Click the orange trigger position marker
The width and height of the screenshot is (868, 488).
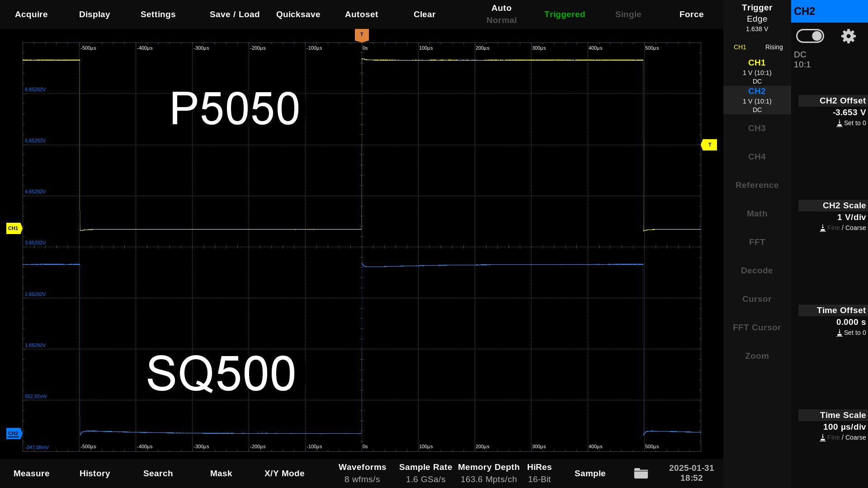click(362, 35)
